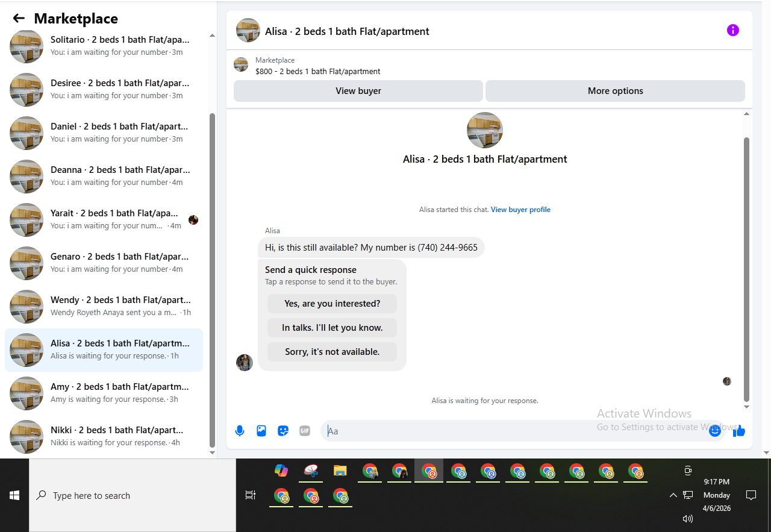Click listing thumbnail beside Marketplace $800 label
The height and width of the screenshot is (532, 771).
[241, 64]
